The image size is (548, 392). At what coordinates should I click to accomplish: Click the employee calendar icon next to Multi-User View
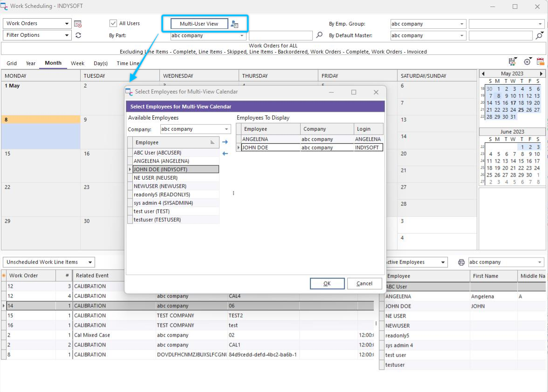(x=234, y=24)
